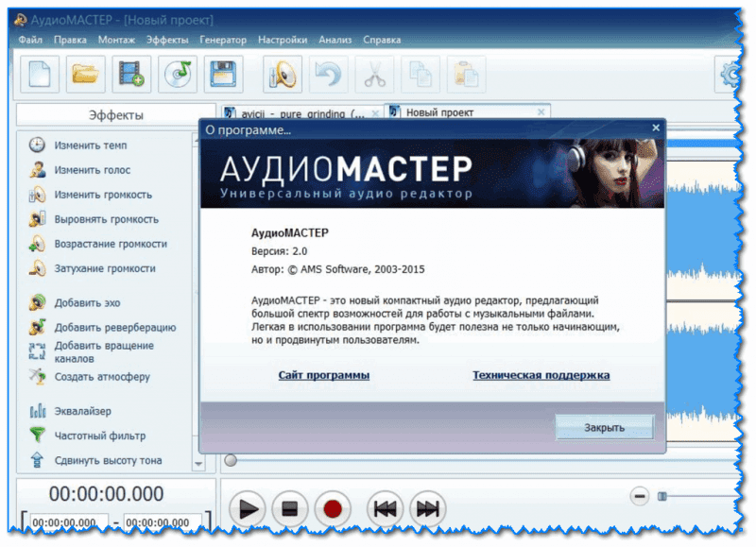This screenshot has width=756, height=547.
Task: Click the Play button
Action: coord(248,508)
